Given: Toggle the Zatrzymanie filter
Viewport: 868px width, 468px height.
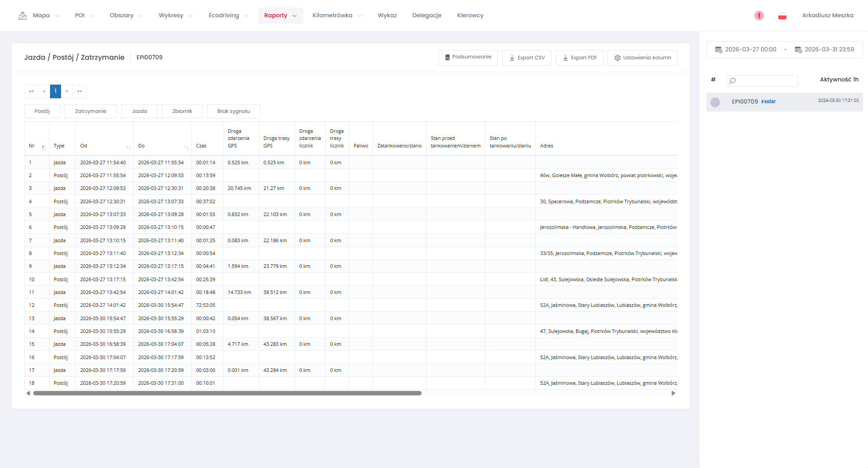Looking at the screenshot, I should (90, 111).
